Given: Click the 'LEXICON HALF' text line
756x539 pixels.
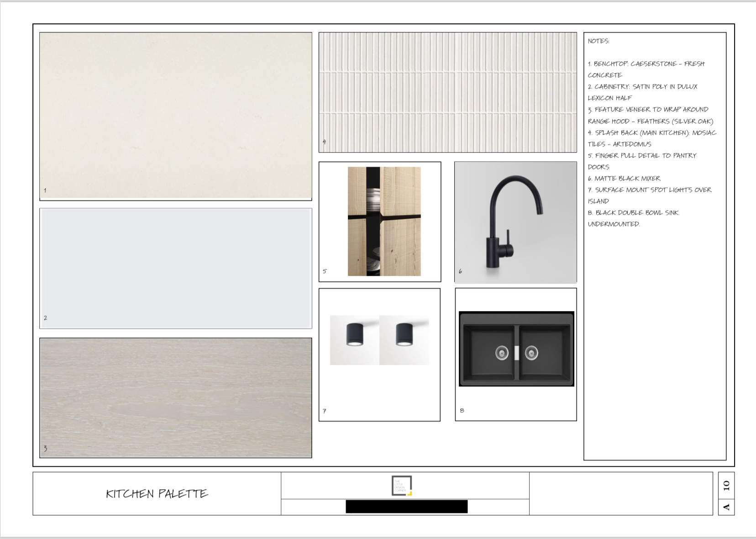Looking at the screenshot, I should [610, 98].
